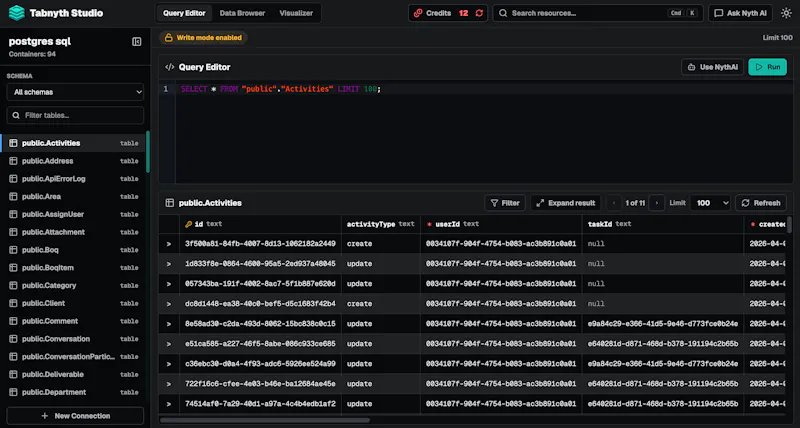Click the horizontal scrollbar of results
800x428 pixels.
pyautogui.click(x=265, y=420)
